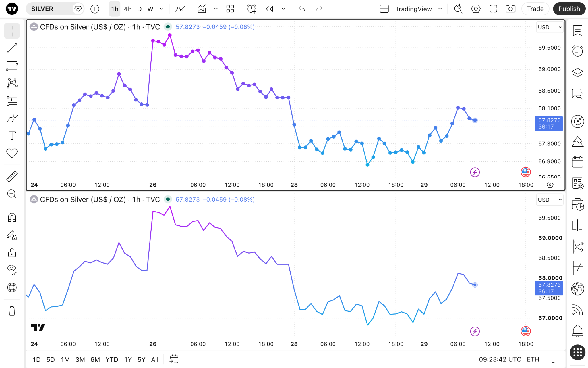Open the chats panel
This screenshot has width=588, height=368.
[x=577, y=94]
